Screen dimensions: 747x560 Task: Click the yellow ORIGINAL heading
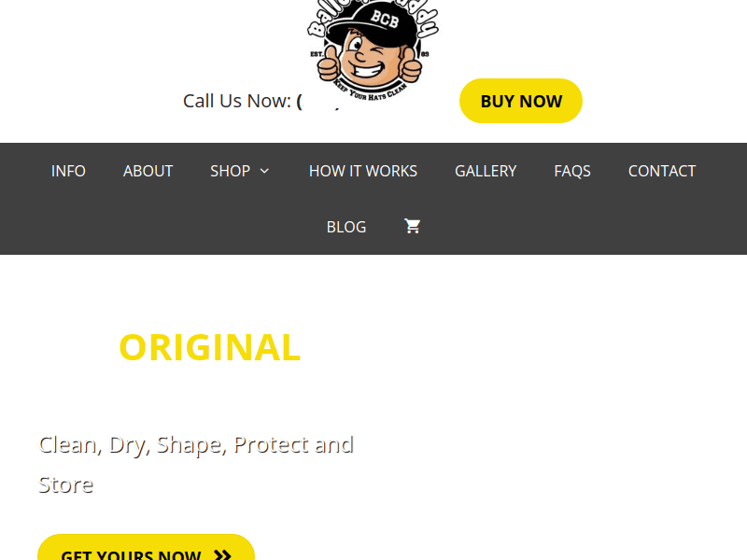209,347
